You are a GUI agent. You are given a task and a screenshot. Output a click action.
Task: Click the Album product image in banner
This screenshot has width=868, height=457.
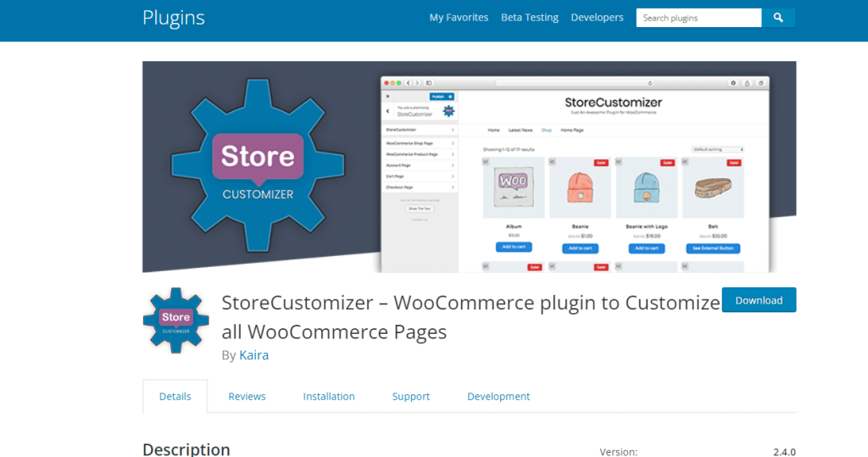pyautogui.click(x=513, y=187)
